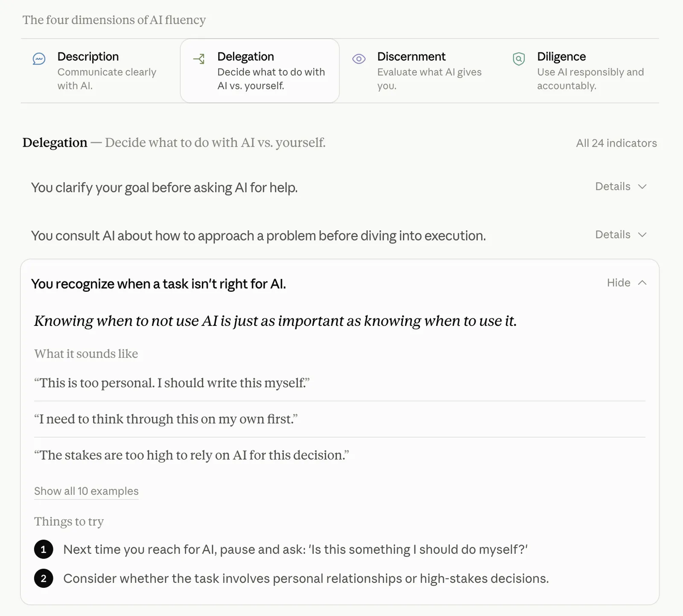Viewport: 683px width, 616px height.
Task: Click chevron beside second Details label
Action: click(642, 235)
